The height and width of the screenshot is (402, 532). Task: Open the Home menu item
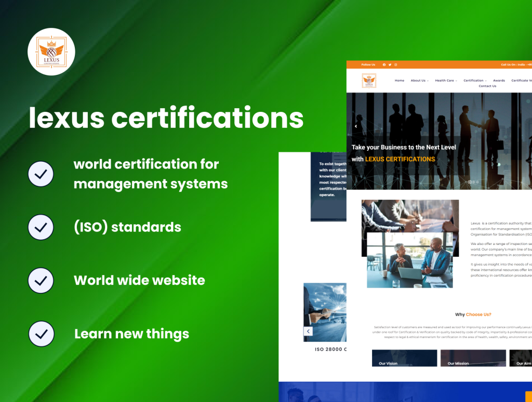click(400, 81)
